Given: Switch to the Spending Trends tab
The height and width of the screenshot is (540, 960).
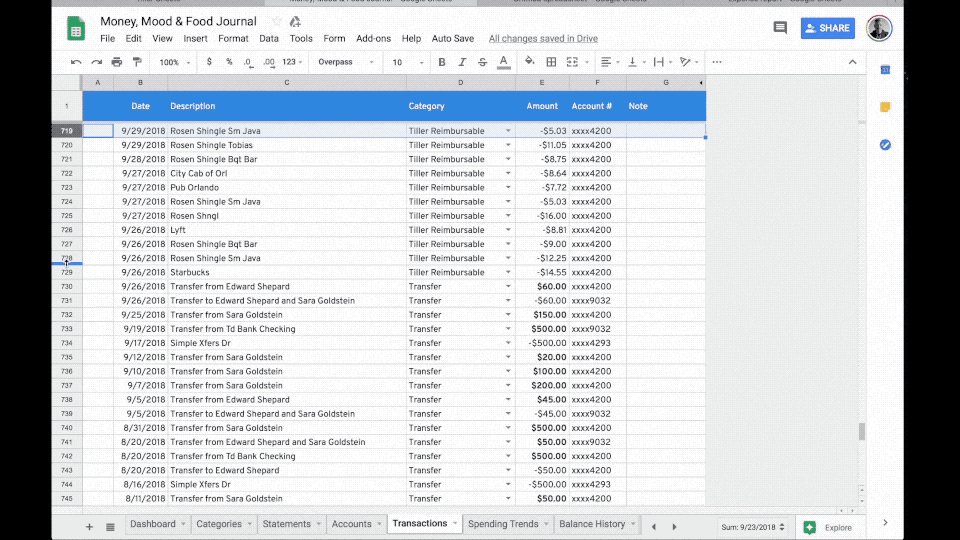Looking at the screenshot, I should [503, 524].
